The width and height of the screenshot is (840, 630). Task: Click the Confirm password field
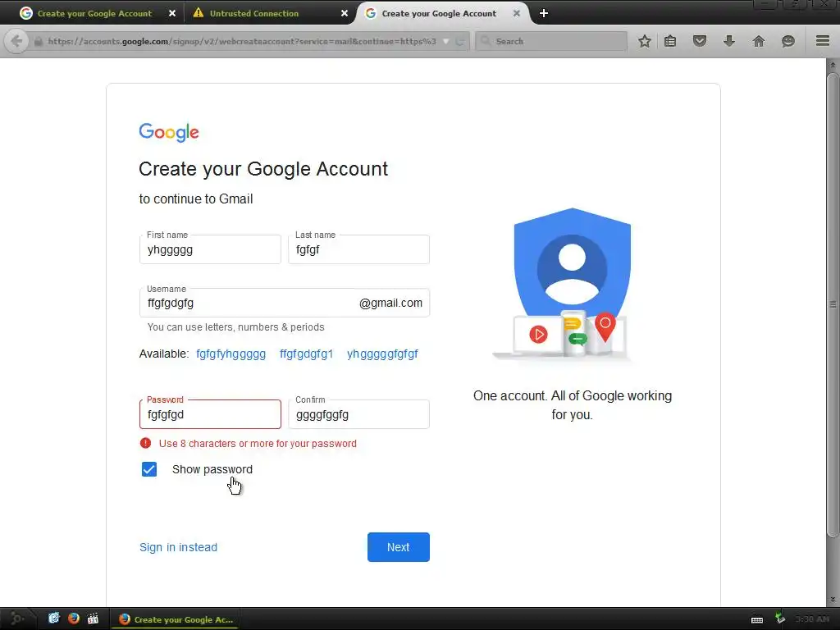click(359, 414)
